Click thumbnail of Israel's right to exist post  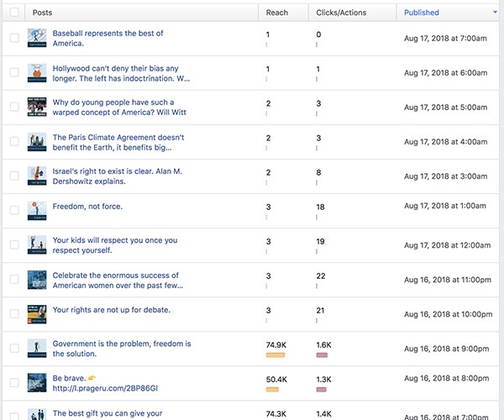pyautogui.click(x=36, y=176)
